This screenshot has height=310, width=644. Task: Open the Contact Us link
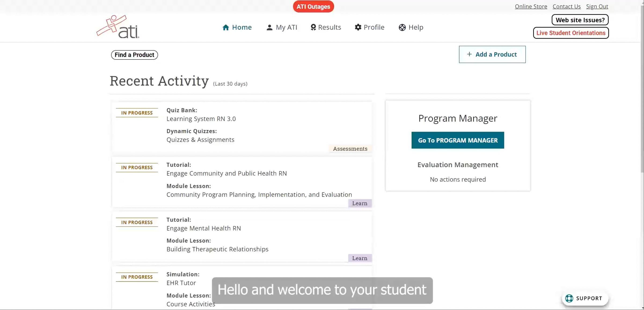pyautogui.click(x=566, y=6)
